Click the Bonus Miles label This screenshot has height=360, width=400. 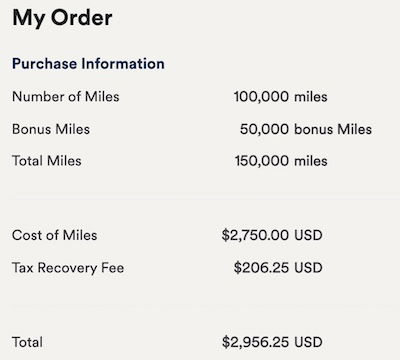pyautogui.click(x=51, y=129)
